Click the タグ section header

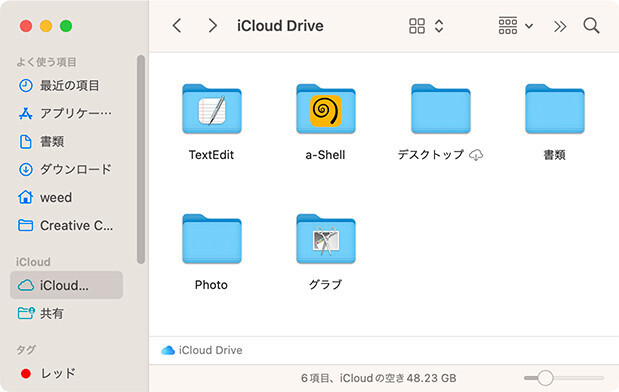[26, 349]
